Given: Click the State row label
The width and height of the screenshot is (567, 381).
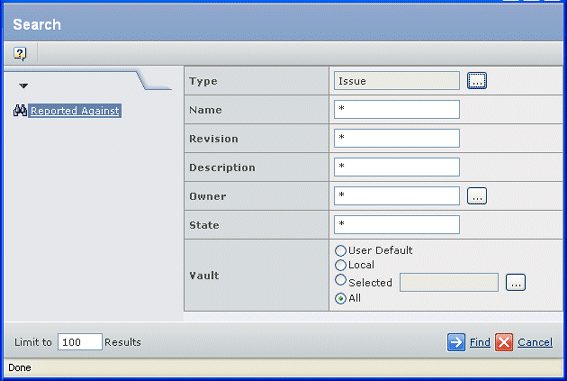Looking at the screenshot, I should point(204,225).
